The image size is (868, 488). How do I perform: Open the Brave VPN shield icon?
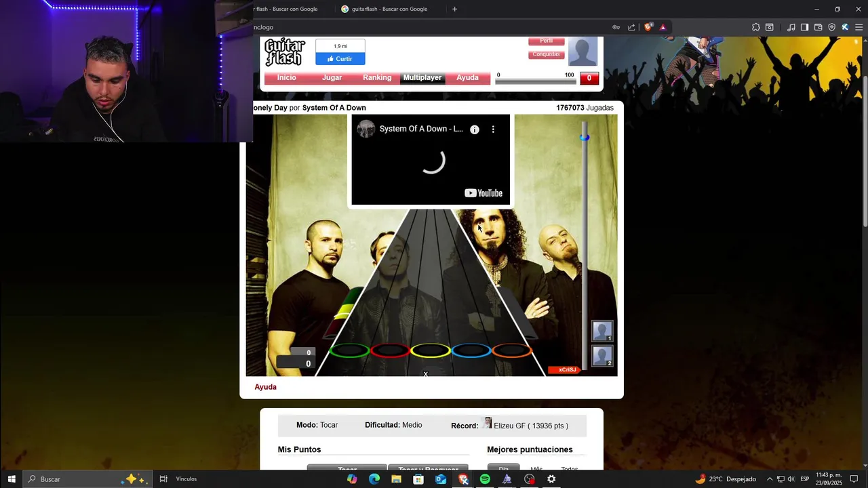(831, 27)
